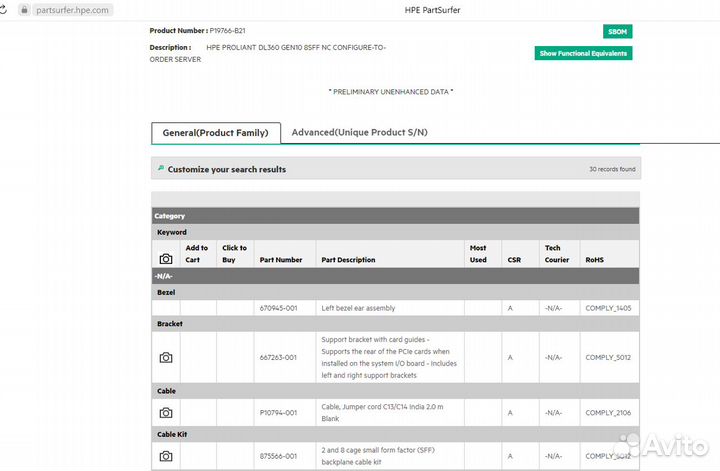This screenshot has height=471, width=720.
Task: Click COMPLY_1405 RoHS value
Action: pos(608,308)
